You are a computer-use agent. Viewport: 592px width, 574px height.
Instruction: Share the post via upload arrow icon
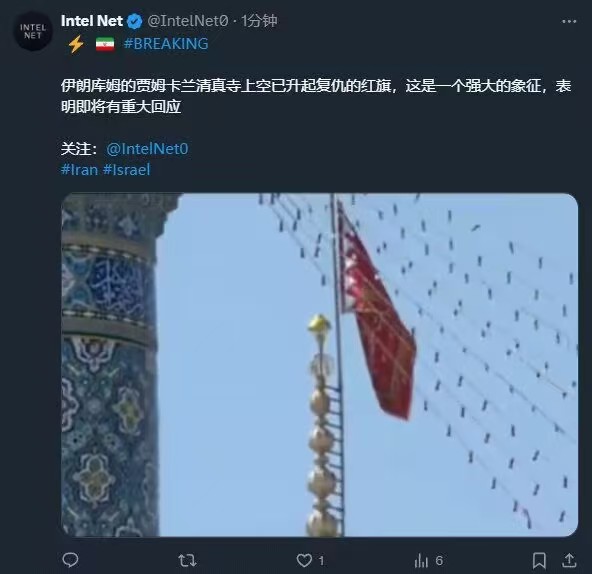[569, 560]
